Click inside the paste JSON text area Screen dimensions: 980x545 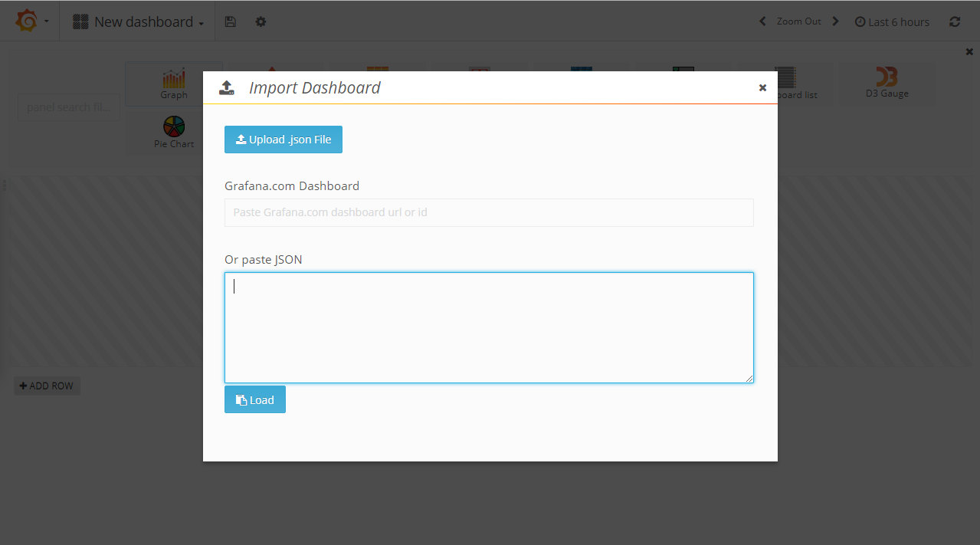[489, 327]
